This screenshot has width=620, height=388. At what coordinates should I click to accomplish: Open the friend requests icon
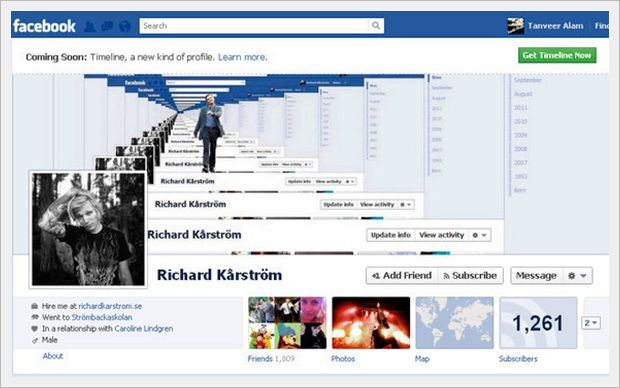click(90, 26)
